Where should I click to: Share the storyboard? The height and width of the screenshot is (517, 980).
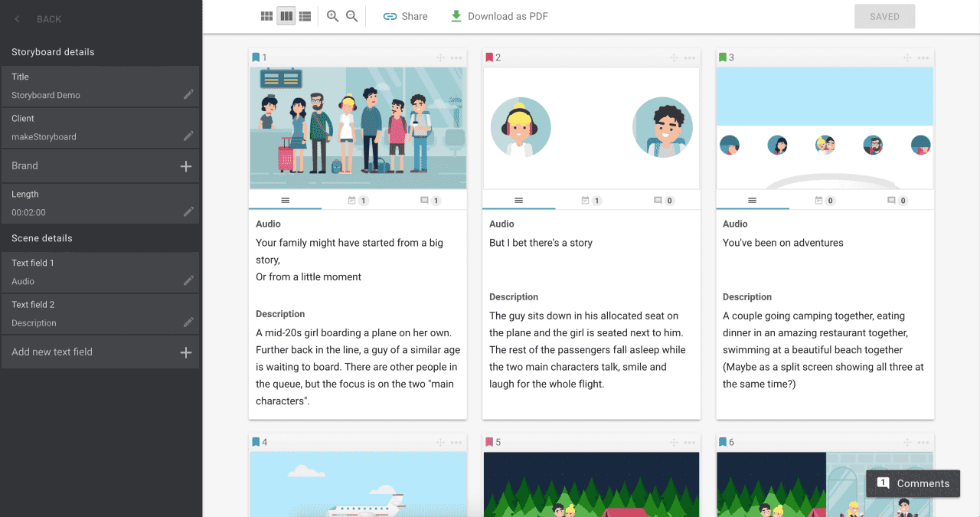point(405,15)
